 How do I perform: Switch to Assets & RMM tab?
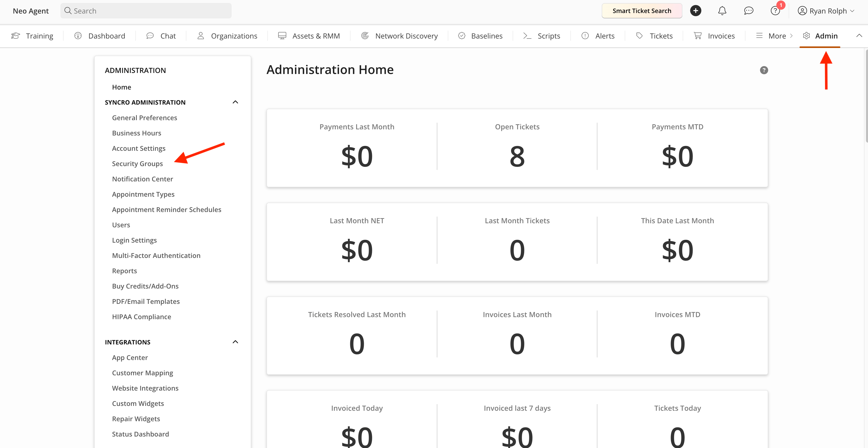[309, 36]
